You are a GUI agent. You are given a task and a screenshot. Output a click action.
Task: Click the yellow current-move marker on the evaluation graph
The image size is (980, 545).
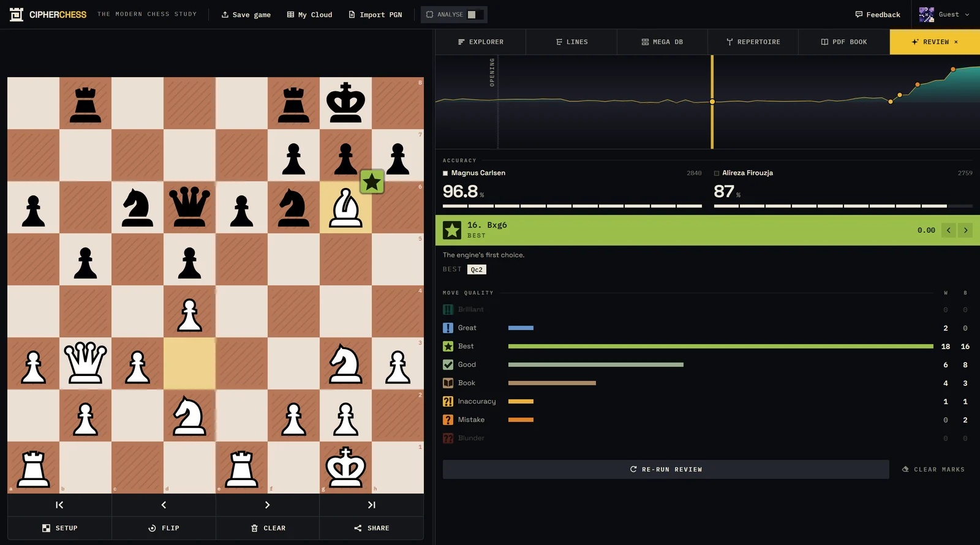pos(712,102)
